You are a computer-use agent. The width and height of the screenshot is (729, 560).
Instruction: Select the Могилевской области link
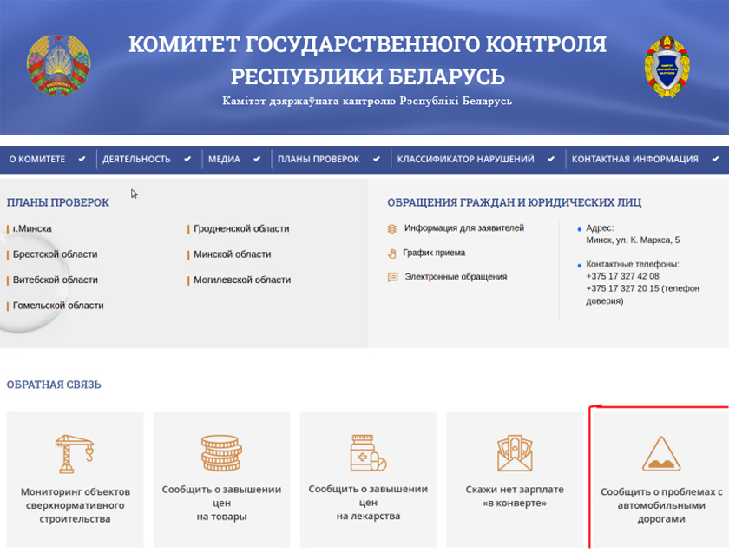(242, 280)
